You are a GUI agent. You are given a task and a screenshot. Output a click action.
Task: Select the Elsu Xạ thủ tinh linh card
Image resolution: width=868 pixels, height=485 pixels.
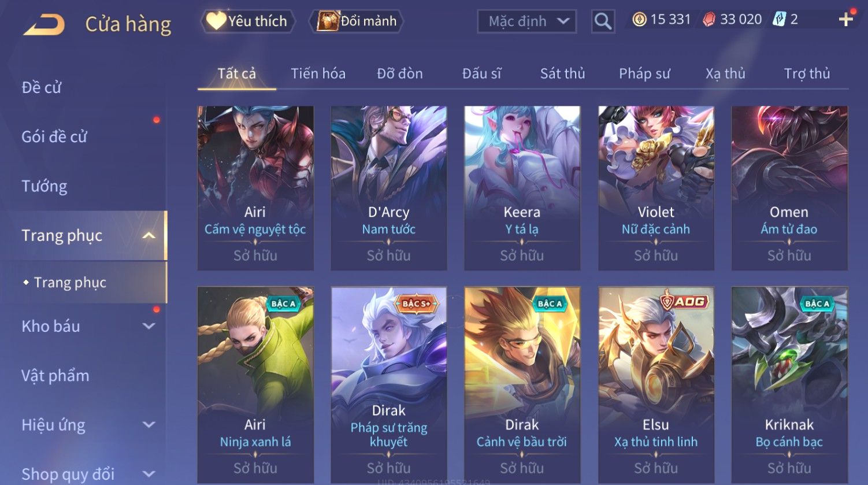tap(656, 384)
